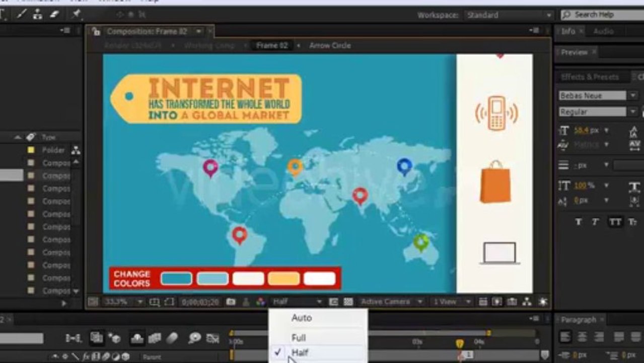Toggle All Caps text style
Viewport: 644px width, 363px height.
615,222
